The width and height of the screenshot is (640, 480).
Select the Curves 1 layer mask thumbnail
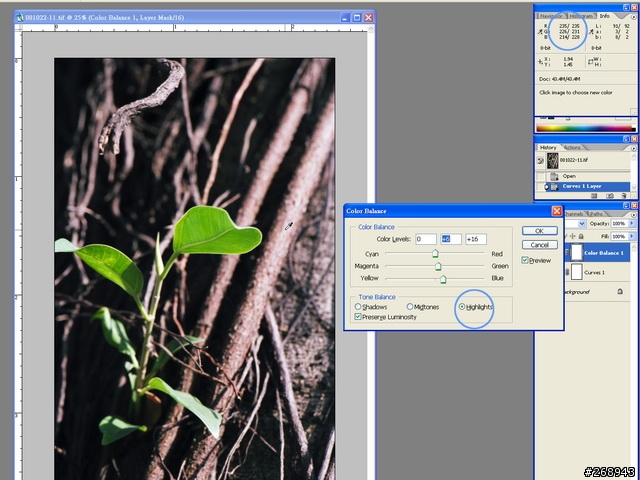576,272
